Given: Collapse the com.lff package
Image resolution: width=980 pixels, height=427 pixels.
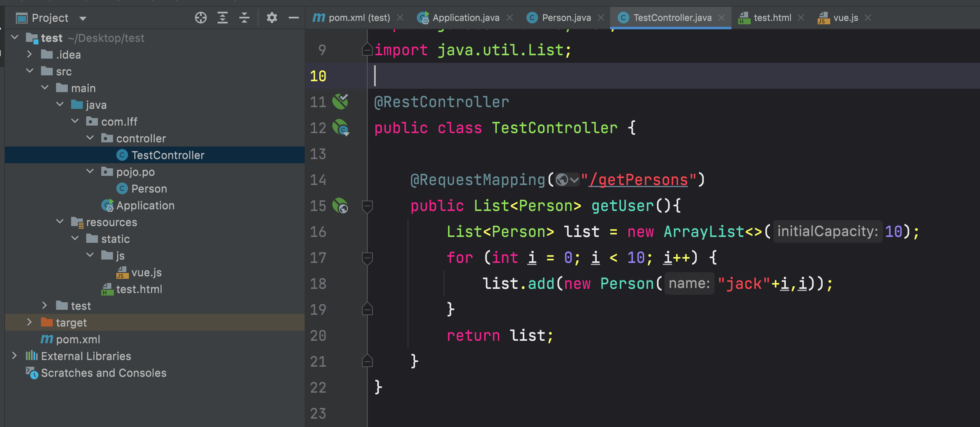Looking at the screenshot, I should (75, 121).
